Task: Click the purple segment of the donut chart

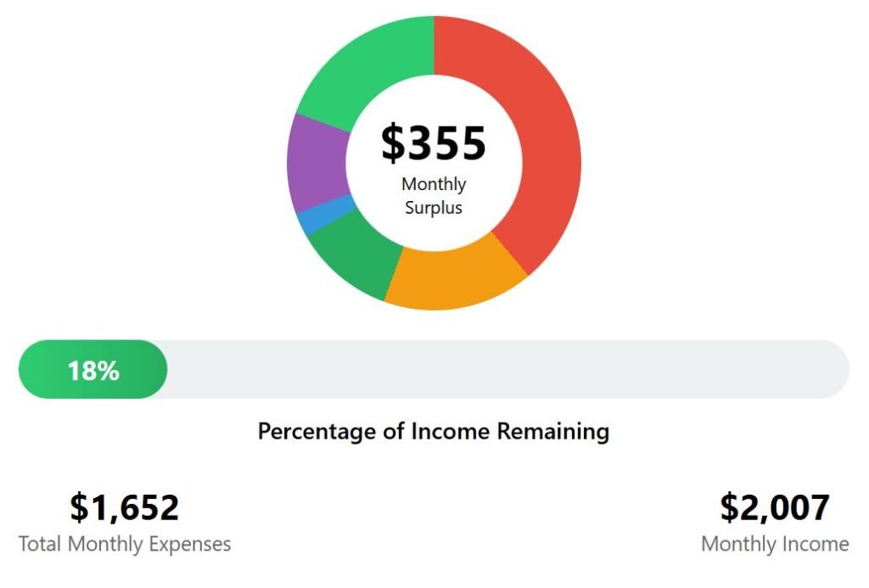Action: pos(318,163)
